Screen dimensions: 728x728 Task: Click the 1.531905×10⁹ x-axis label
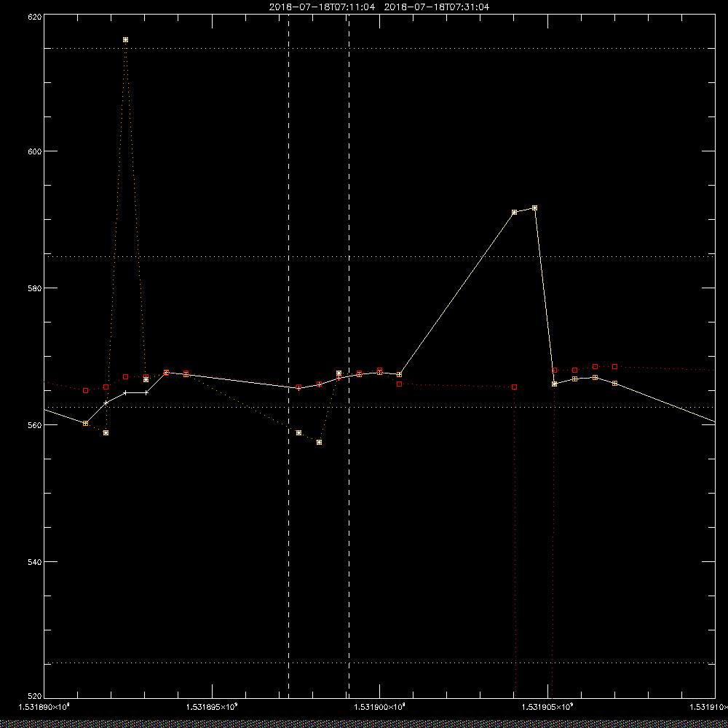(548, 707)
